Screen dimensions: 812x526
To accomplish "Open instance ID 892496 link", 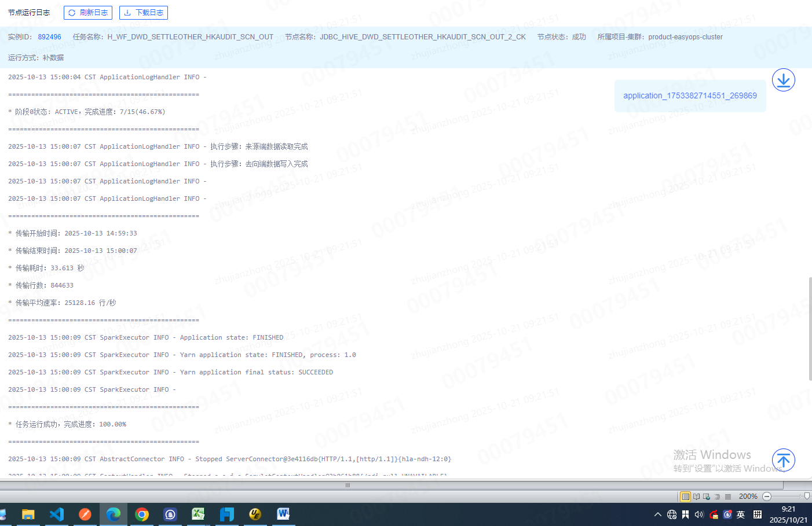I will [x=49, y=37].
